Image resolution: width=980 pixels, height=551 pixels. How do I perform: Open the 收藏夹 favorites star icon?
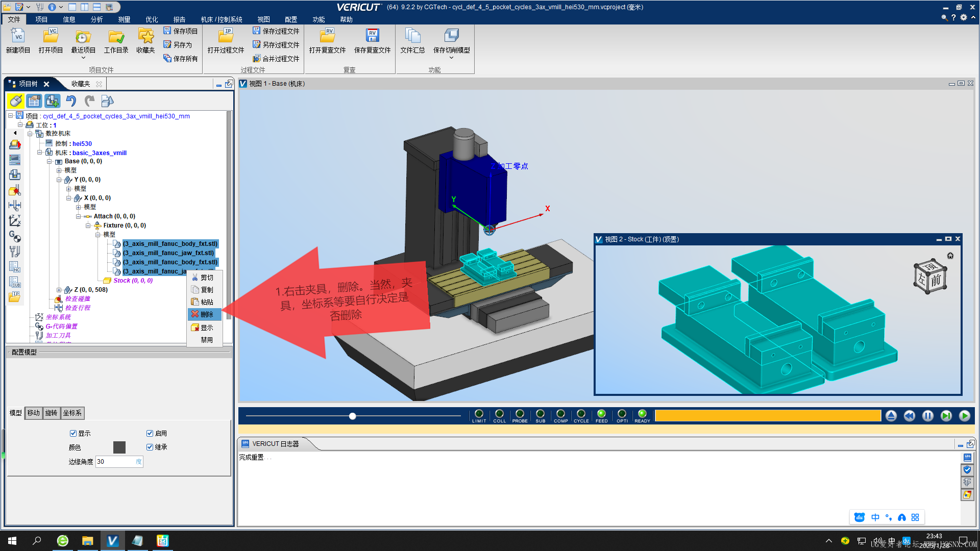click(145, 41)
